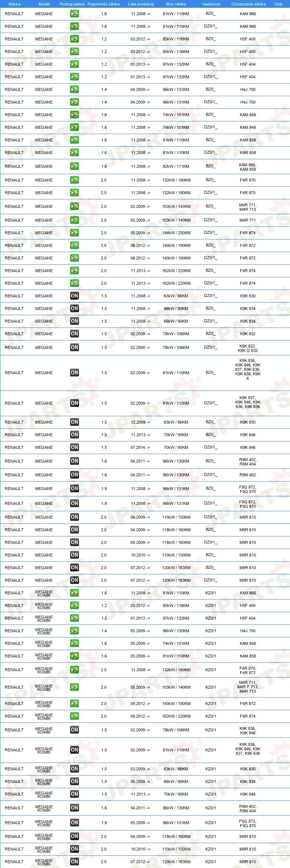Select the '12.2009 ->' production date cell
The width and height of the screenshot is (290, 868).
[x=140, y=422]
